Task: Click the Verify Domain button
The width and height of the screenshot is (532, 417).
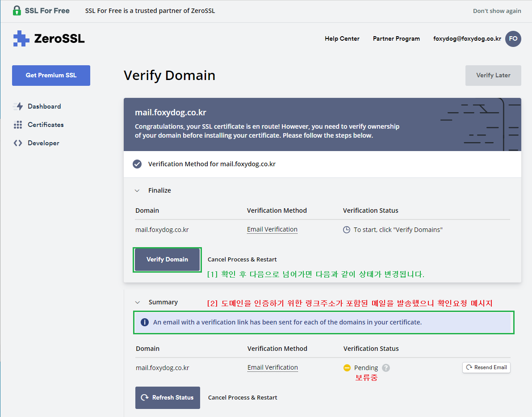Action: [x=167, y=259]
